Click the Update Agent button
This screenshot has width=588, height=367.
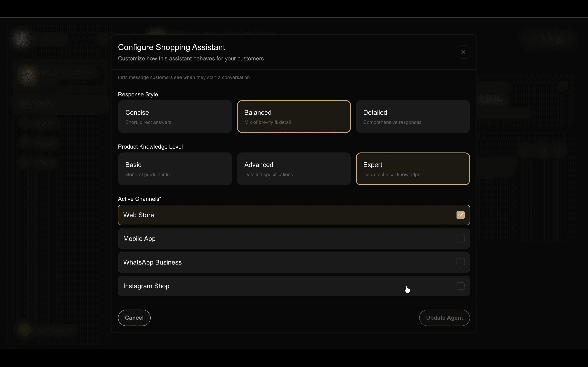point(444,318)
